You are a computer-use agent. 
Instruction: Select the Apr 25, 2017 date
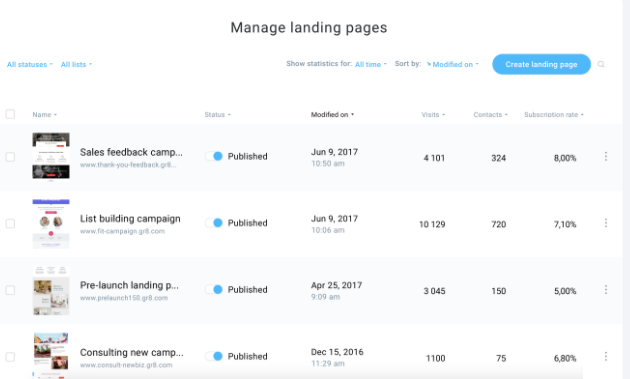pyautogui.click(x=336, y=285)
